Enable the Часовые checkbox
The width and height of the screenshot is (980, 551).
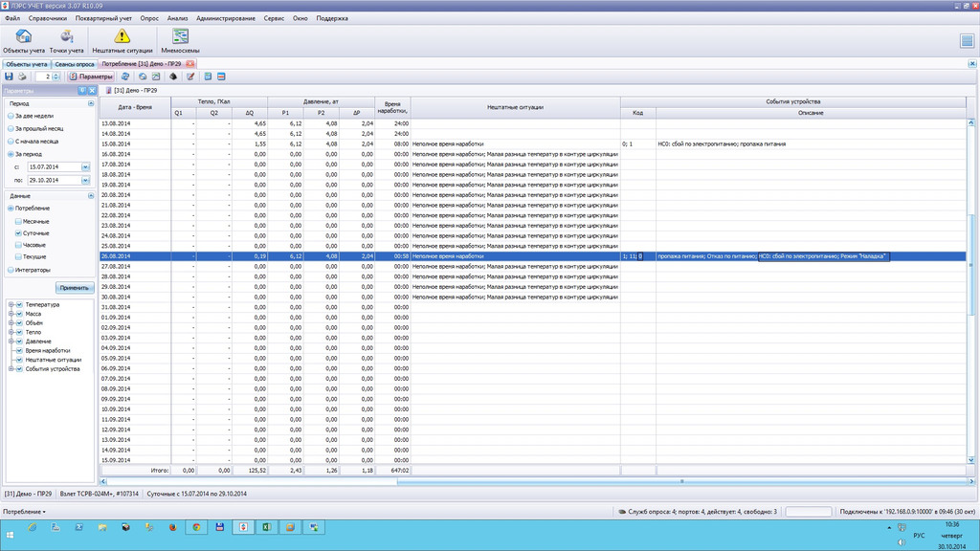click(18, 245)
